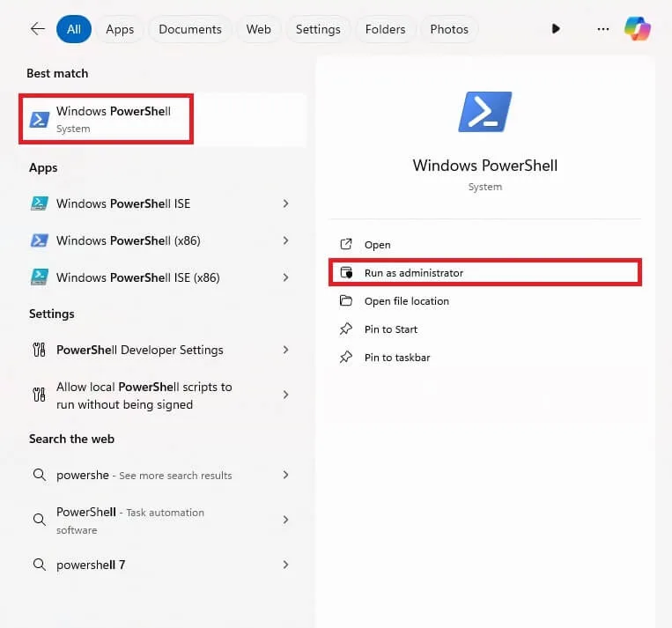Switch to the Documents filter tab
Image resolution: width=672 pixels, height=628 pixels.
pyautogui.click(x=190, y=29)
